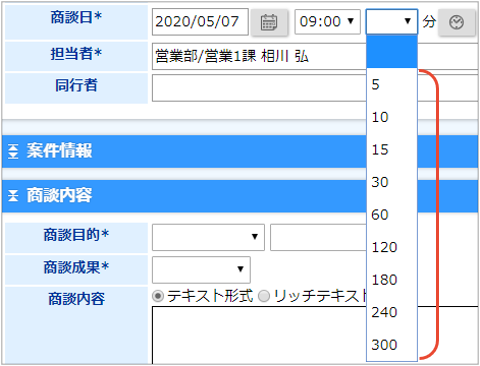Viewport: 480px width, 366px height.
Task: Select the blank highlighted option in list
Action: tap(392, 52)
